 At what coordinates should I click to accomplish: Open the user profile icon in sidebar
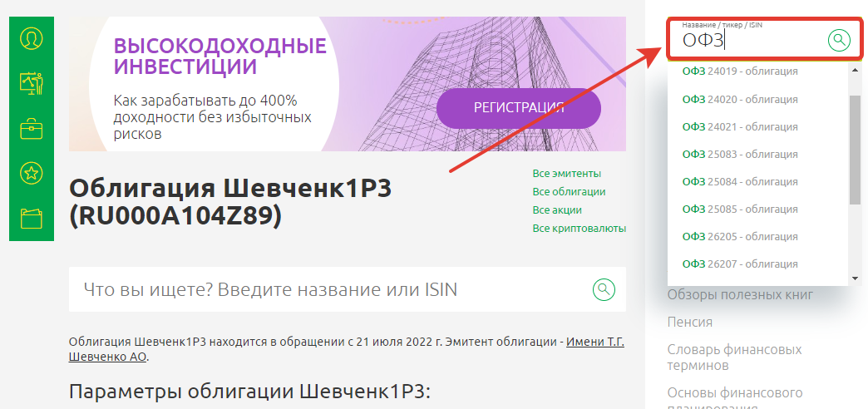tap(32, 38)
